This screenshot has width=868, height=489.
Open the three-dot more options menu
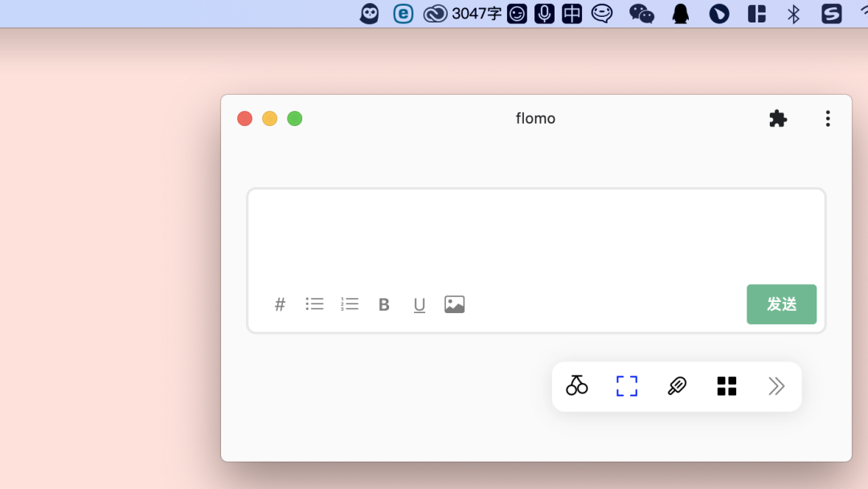click(828, 118)
